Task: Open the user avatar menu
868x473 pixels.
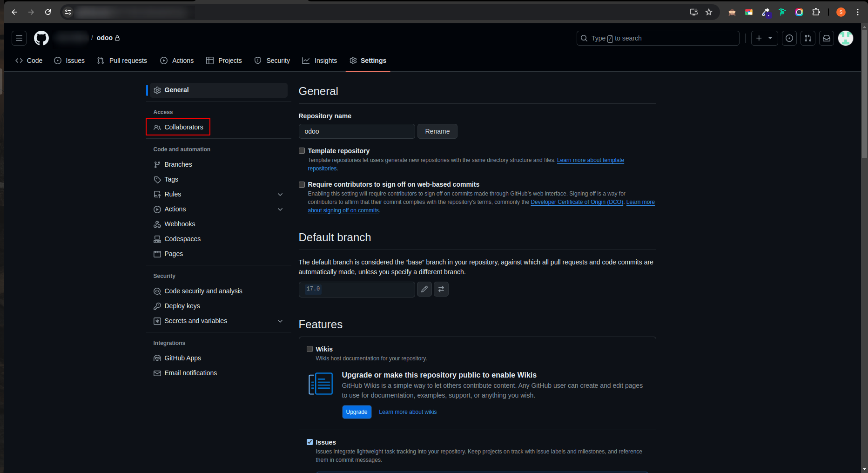Action: click(x=846, y=38)
